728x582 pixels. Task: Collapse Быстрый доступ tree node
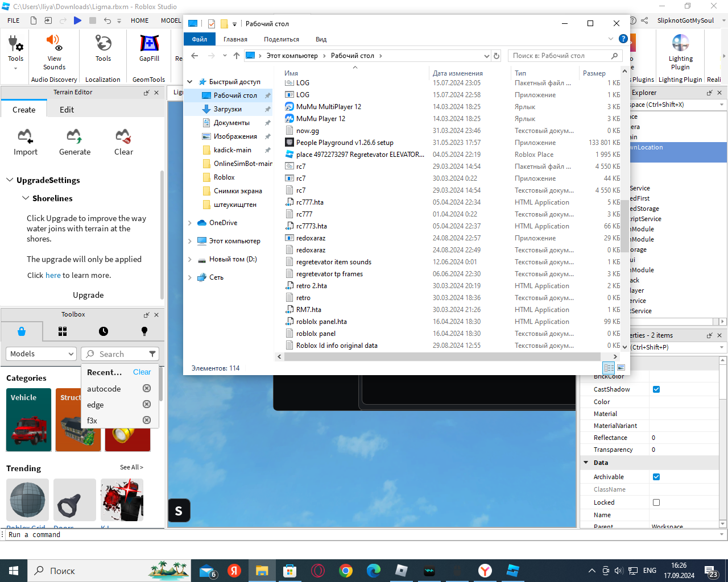[x=190, y=82]
